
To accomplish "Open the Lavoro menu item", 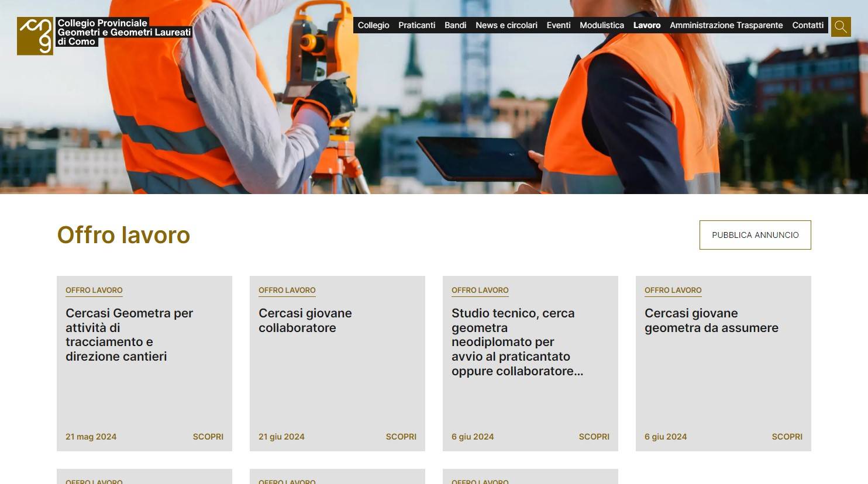I will 647,25.
